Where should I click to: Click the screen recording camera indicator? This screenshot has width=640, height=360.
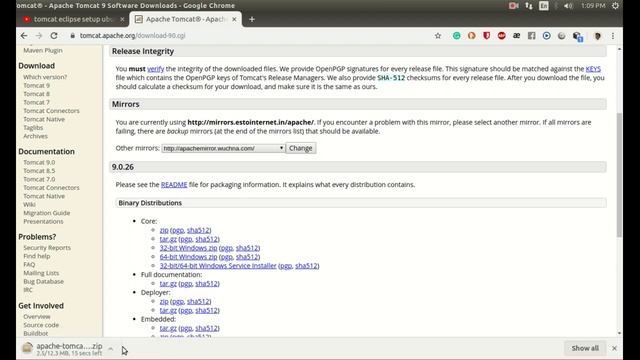point(513,6)
